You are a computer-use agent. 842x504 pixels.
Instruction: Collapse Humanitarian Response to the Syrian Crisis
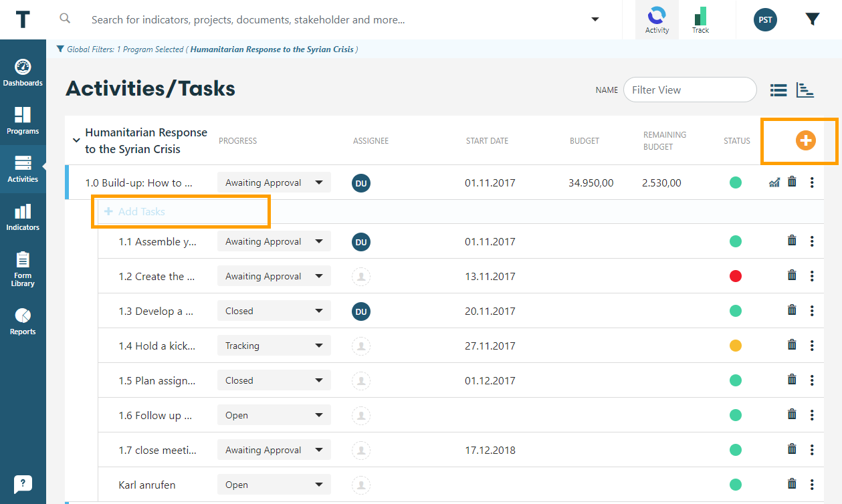point(76,140)
